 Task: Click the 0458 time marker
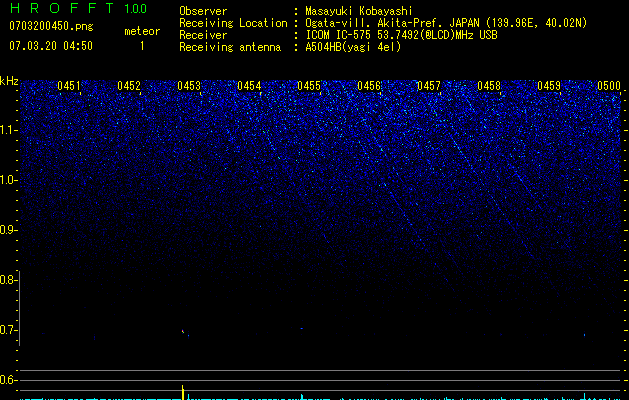point(489,86)
